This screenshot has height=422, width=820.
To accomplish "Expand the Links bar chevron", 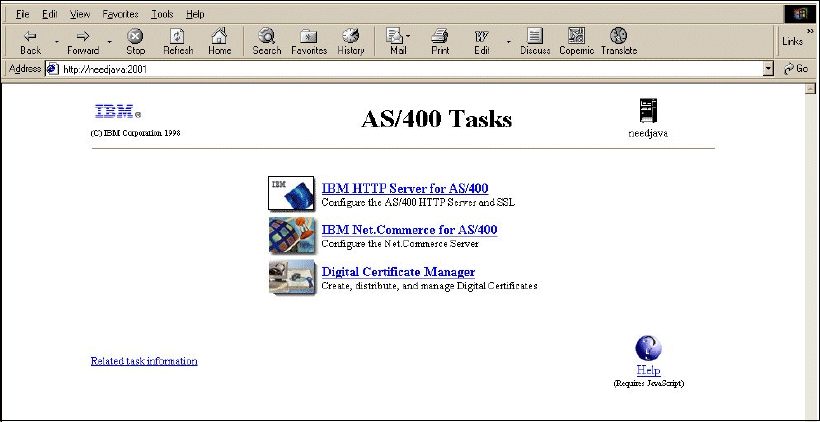I will 811,31.
